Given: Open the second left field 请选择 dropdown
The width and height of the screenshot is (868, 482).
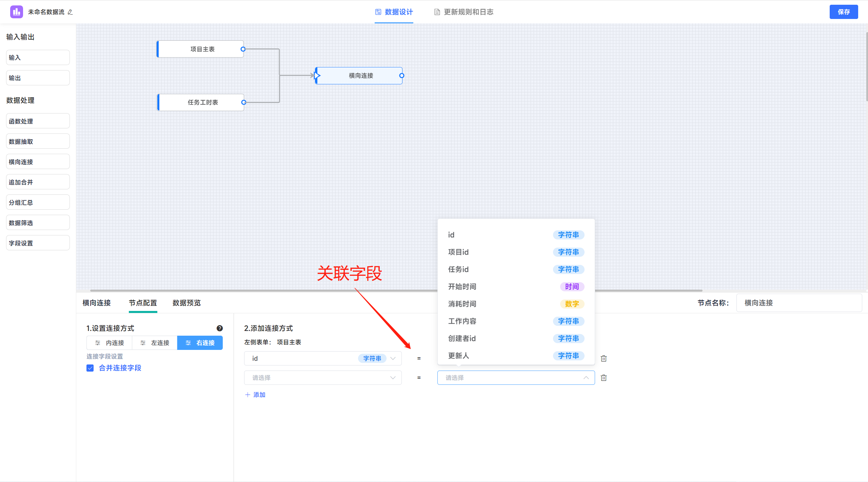Looking at the screenshot, I should pyautogui.click(x=323, y=378).
